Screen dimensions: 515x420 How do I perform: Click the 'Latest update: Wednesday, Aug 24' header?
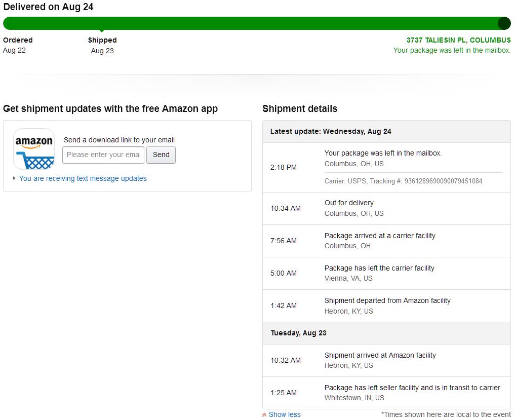[331, 131]
